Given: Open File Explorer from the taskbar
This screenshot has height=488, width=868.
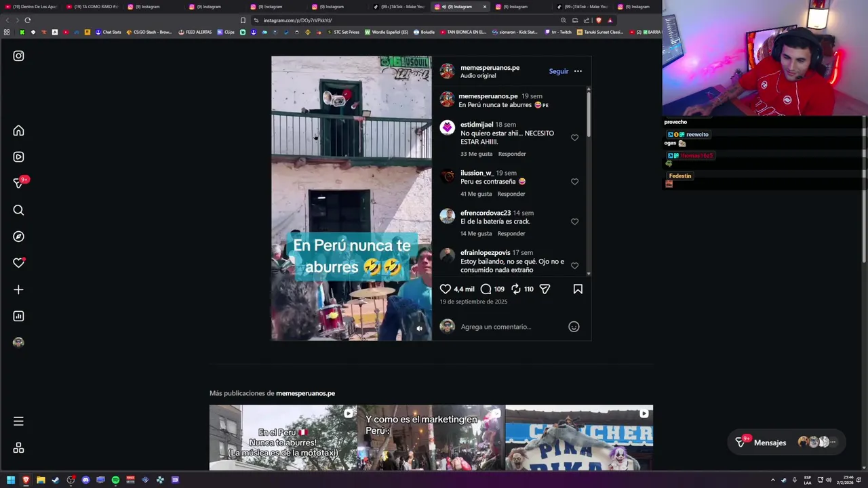Looking at the screenshot, I should (41, 480).
